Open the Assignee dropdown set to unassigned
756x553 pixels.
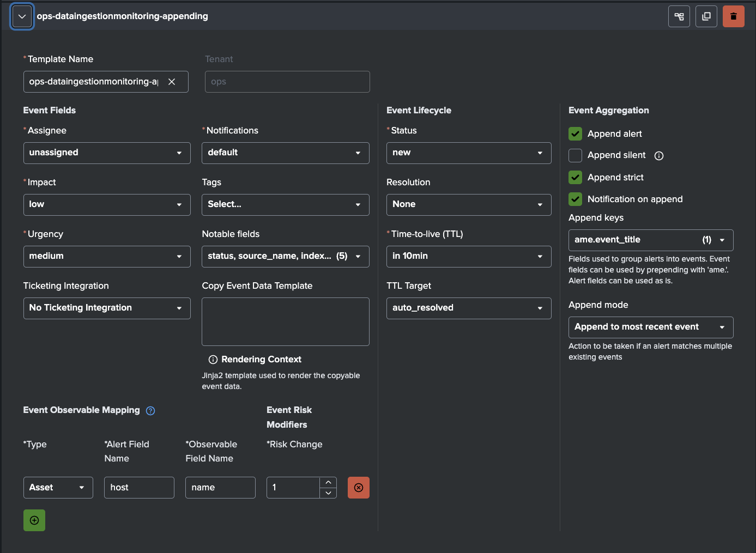[x=107, y=153]
